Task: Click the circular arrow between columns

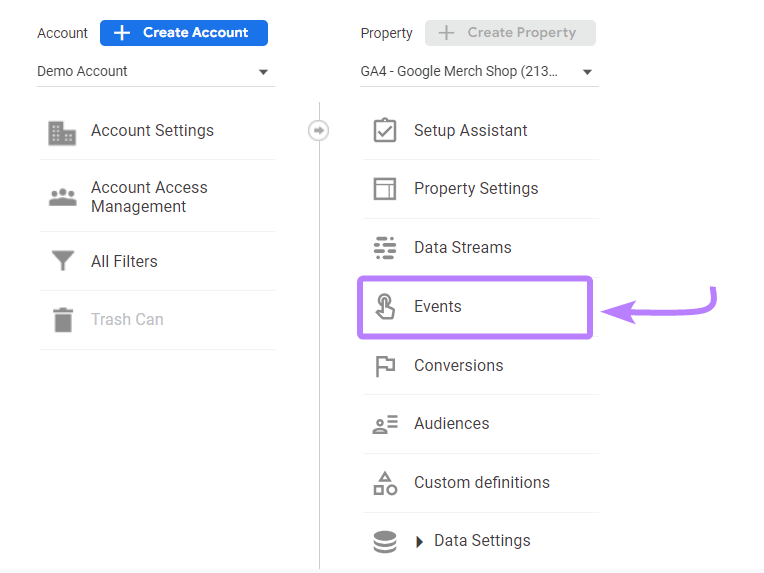Action: 318,131
